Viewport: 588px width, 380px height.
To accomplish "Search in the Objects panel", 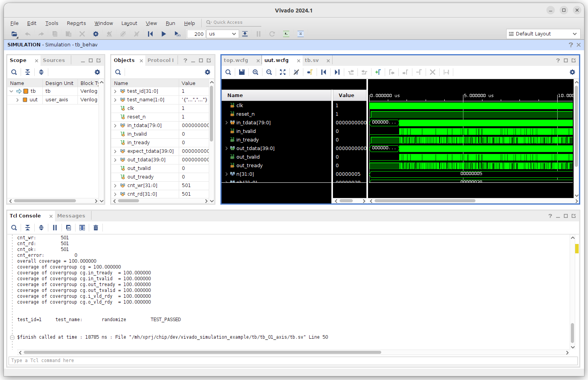I will pyautogui.click(x=118, y=72).
